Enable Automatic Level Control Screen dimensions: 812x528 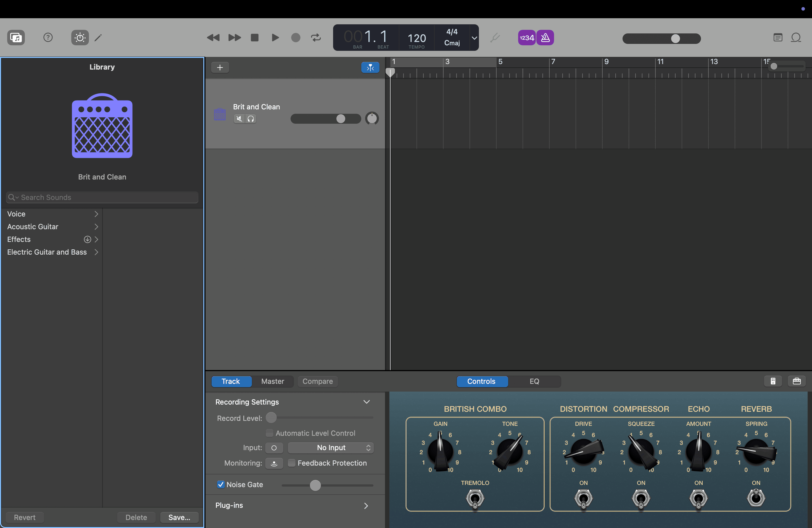pos(270,433)
